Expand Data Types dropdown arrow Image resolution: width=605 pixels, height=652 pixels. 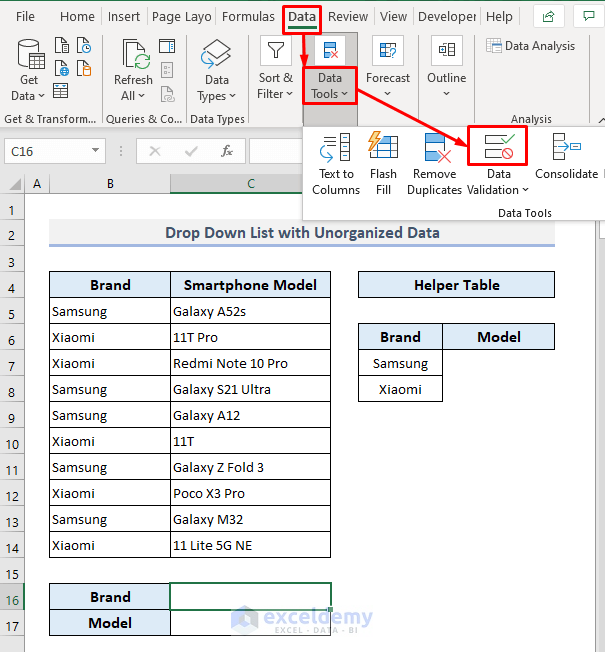(232, 96)
